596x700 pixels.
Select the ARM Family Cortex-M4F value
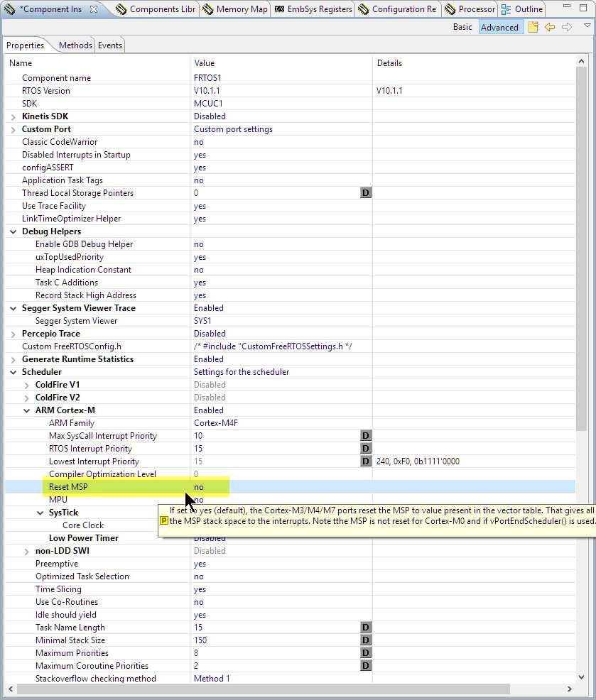point(216,423)
